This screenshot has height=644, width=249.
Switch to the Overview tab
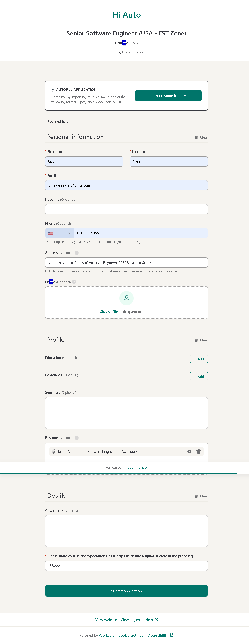[x=113, y=468]
